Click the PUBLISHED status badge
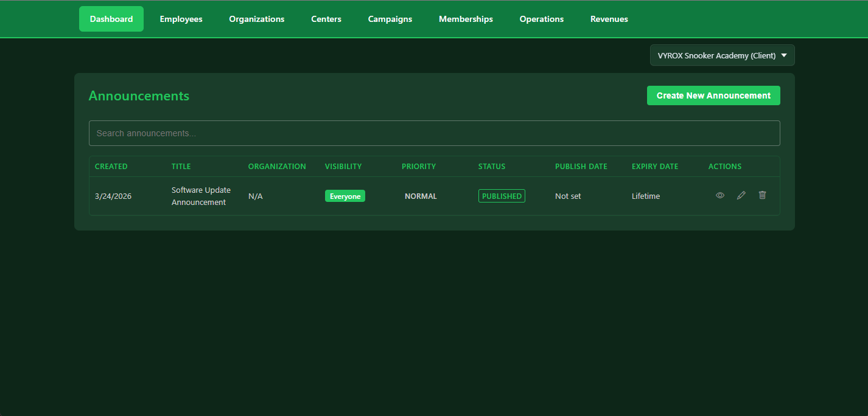This screenshot has height=416, width=868. click(502, 195)
